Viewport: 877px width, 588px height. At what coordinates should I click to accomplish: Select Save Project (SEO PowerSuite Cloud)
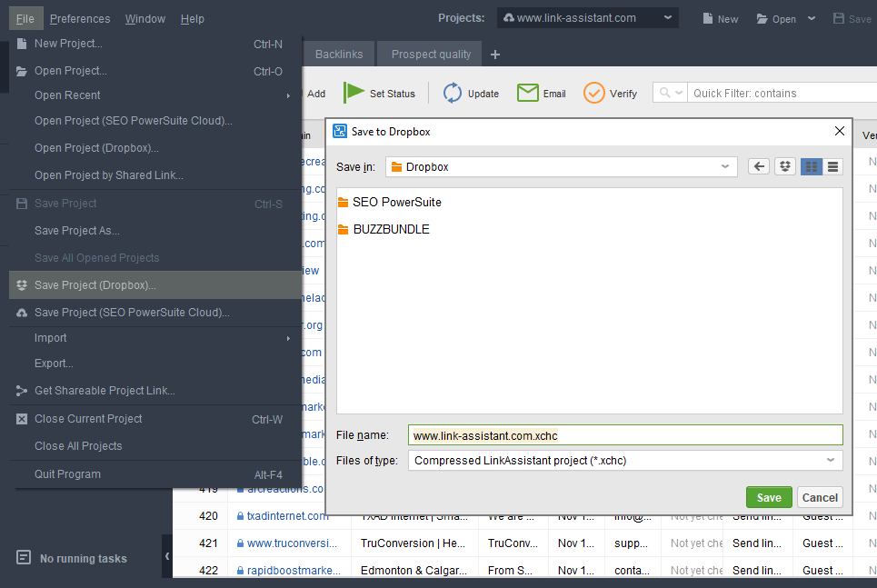point(155,313)
